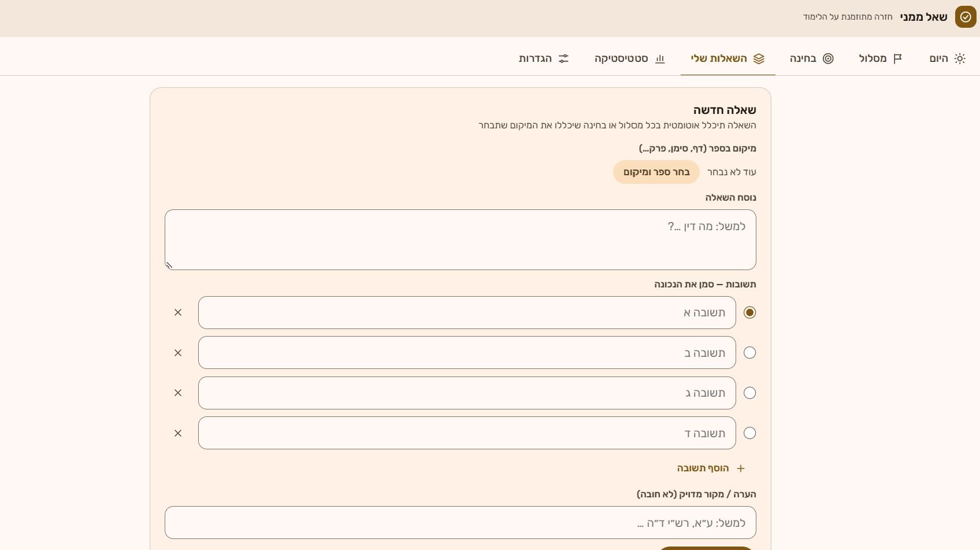
Task: Switch to the מסלול tab
Action: coord(881,58)
